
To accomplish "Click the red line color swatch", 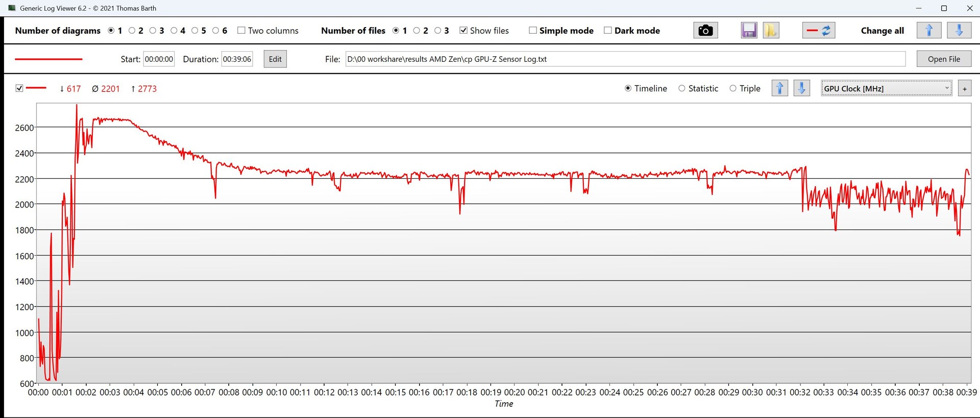I will tap(48, 59).
